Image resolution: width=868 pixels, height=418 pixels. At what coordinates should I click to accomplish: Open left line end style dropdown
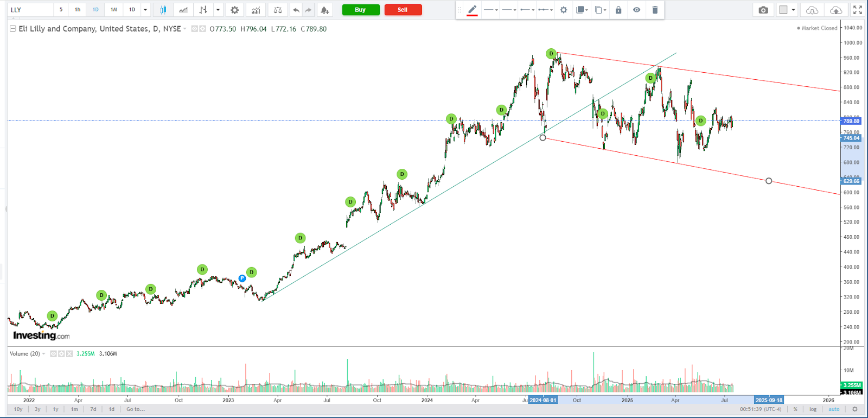[527, 10]
